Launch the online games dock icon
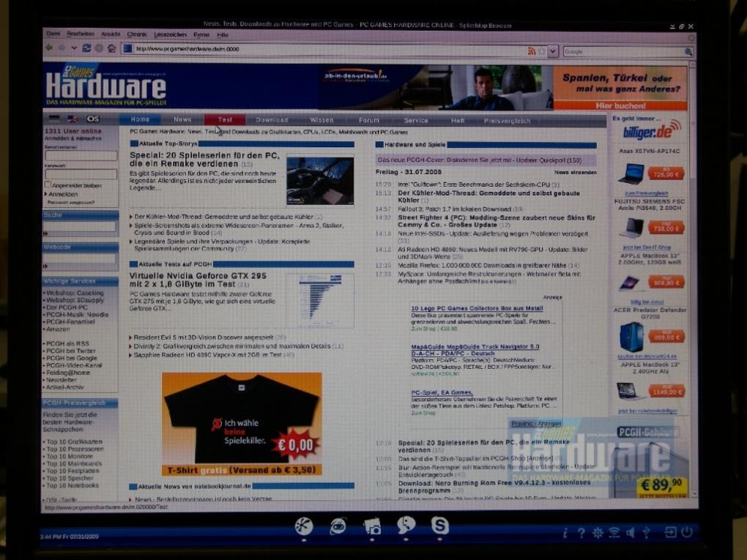The height and width of the screenshot is (560, 747). pyautogui.click(x=338, y=526)
